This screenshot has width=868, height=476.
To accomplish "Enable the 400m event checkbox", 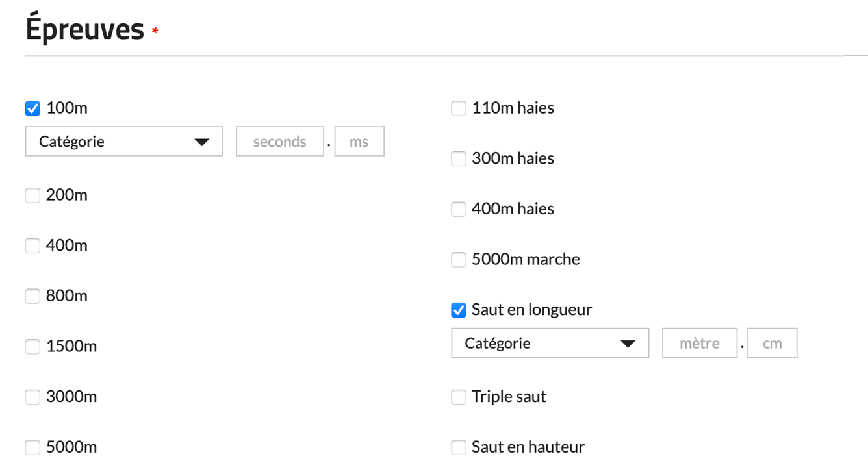I will (32, 246).
